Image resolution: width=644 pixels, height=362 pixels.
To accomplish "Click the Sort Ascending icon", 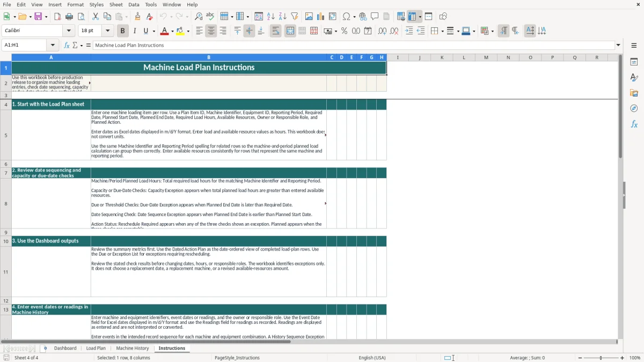I will pyautogui.click(x=271, y=17).
